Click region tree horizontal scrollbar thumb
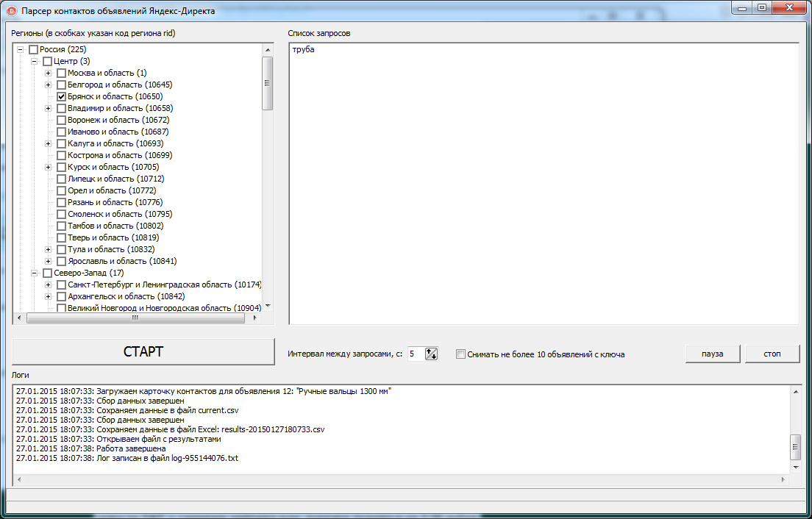This screenshot has width=812, height=519. pos(135,318)
